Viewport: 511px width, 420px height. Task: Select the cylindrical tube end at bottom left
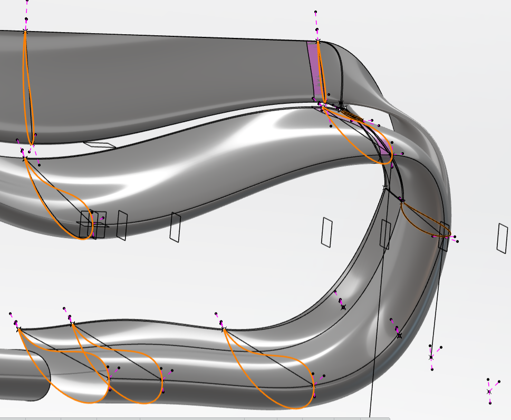click(x=24, y=375)
